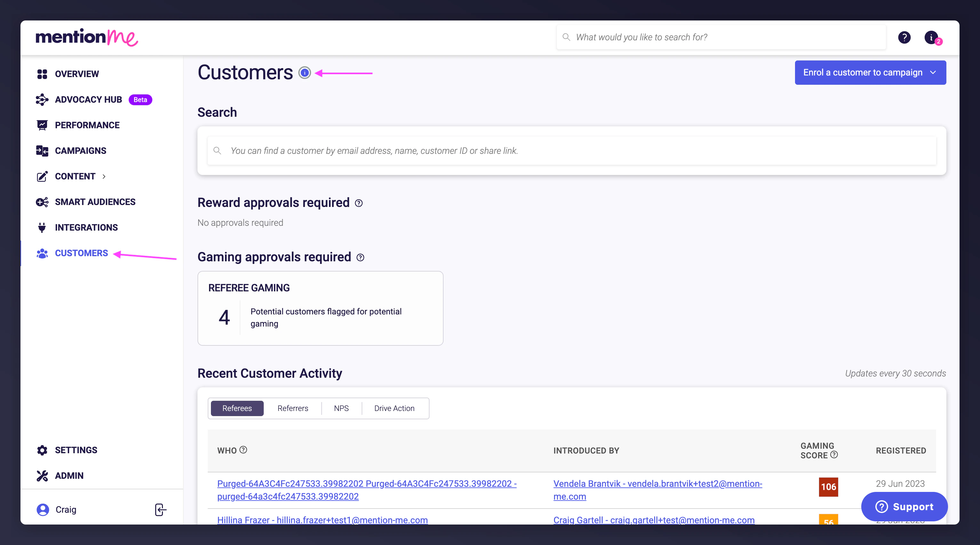980x545 pixels.
Task: Click the Integrations plug icon
Action: [x=42, y=227]
